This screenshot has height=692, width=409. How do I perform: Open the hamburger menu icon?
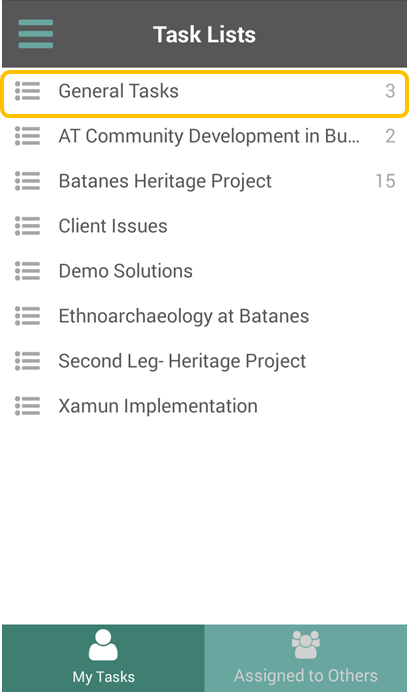[x=36, y=34]
